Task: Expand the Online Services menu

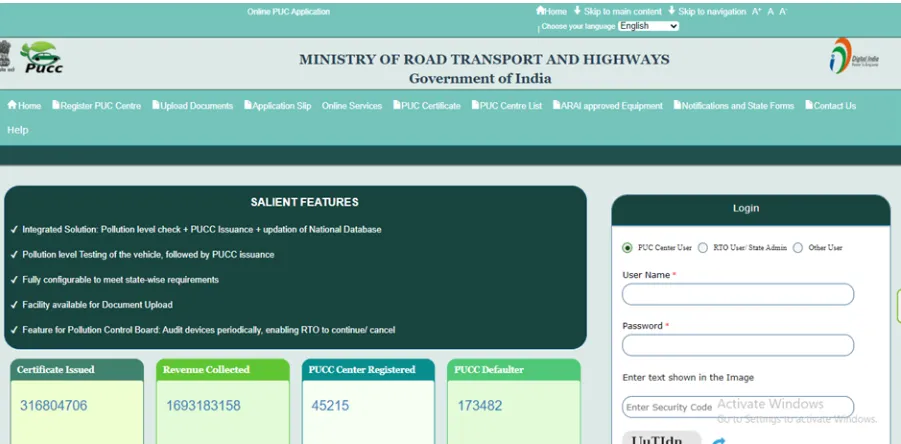Action: 351,106
